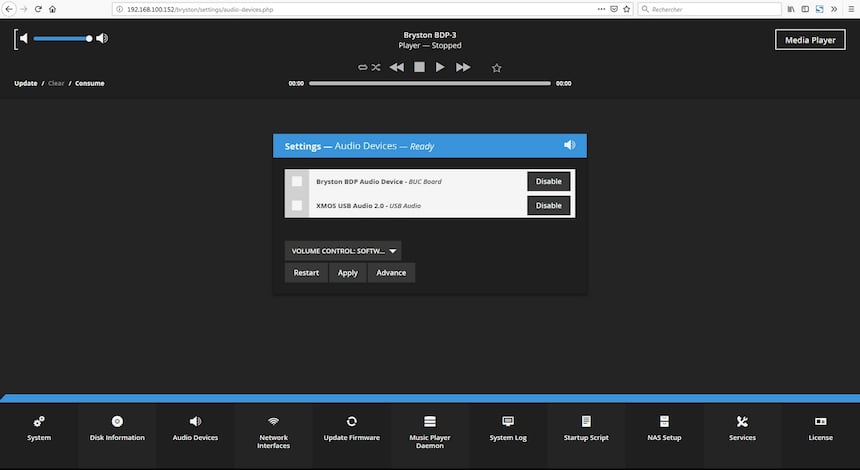860x470 pixels.
Task: Skip to next track with fast-forward icon
Action: click(x=463, y=67)
